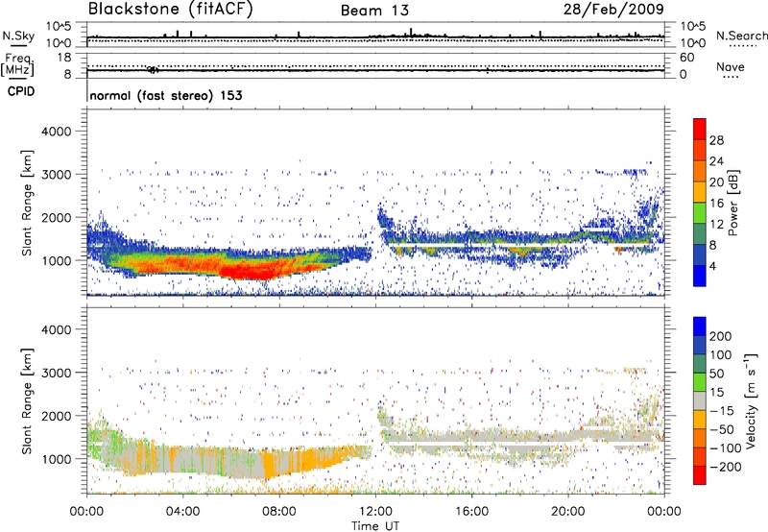Click the "15" label on the Velocity scale
Image resolution: width=768 pixels, height=532 pixels.
click(716, 392)
